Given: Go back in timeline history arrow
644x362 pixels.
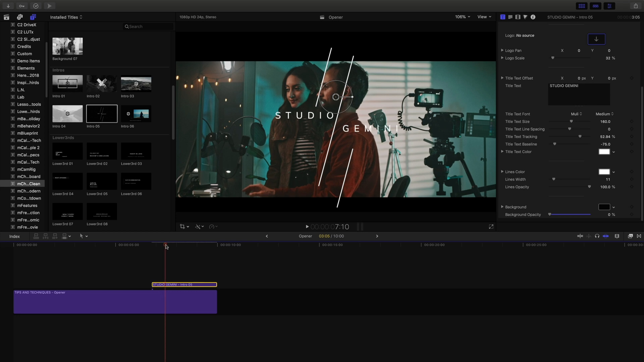Looking at the screenshot, I should coord(267,236).
